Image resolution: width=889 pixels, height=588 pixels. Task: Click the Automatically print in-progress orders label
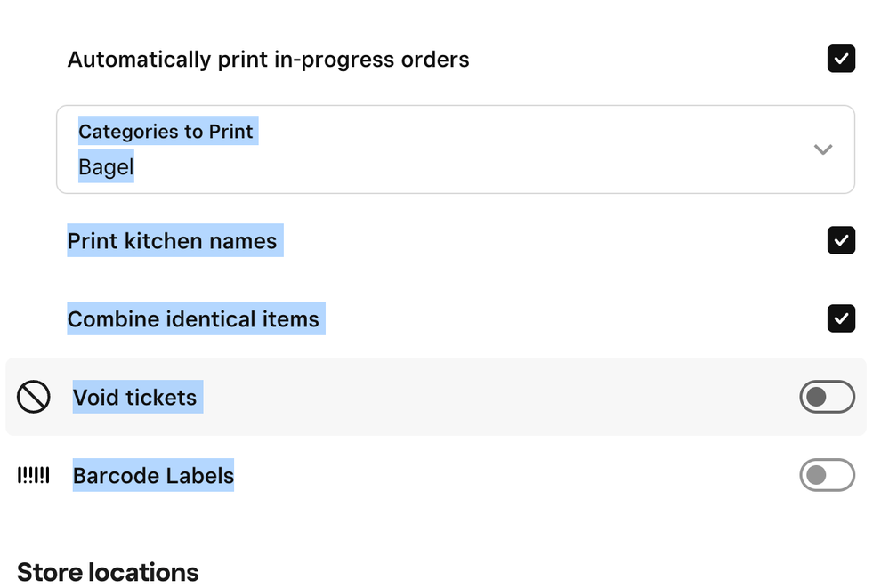(268, 60)
